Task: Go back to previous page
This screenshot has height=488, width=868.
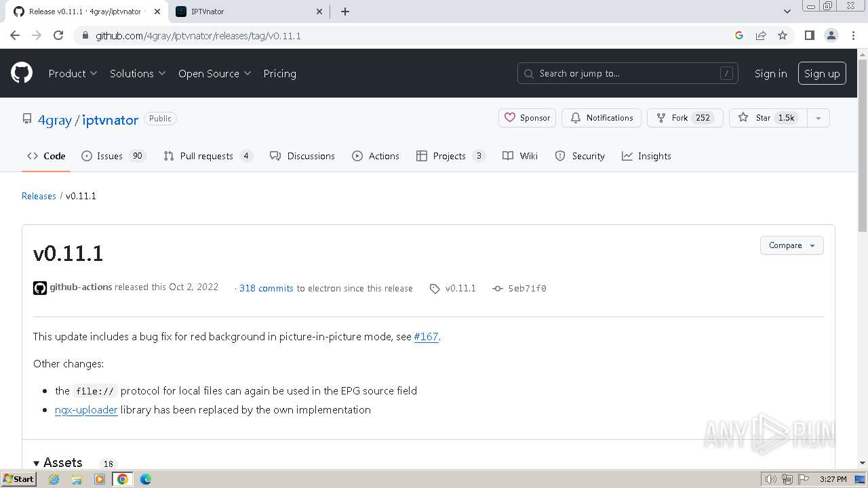Action: (15, 35)
